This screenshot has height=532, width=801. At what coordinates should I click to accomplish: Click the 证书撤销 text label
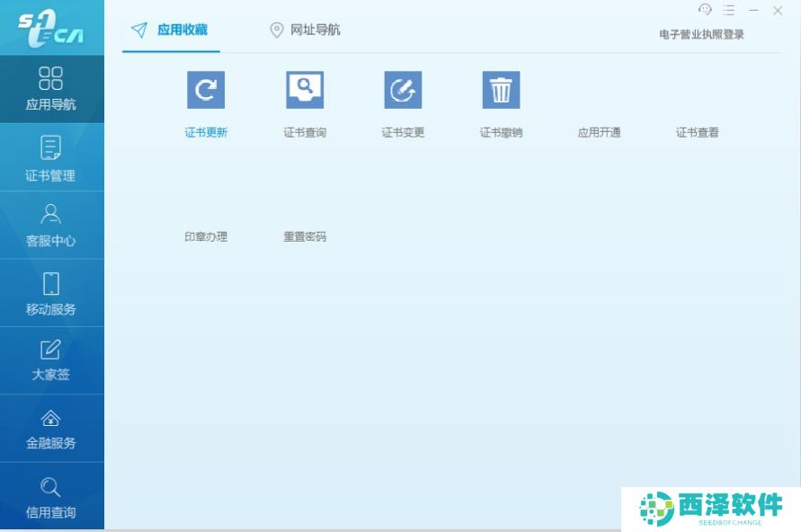pos(501,133)
